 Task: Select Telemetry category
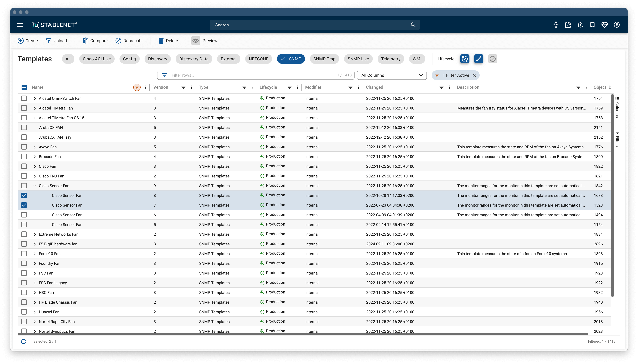391,59
